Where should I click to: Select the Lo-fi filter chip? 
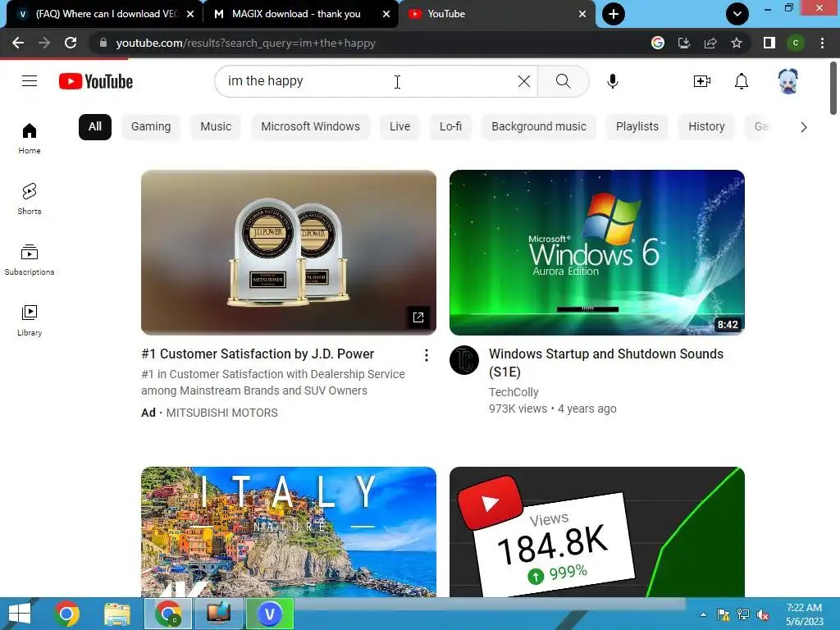click(450, 127)
